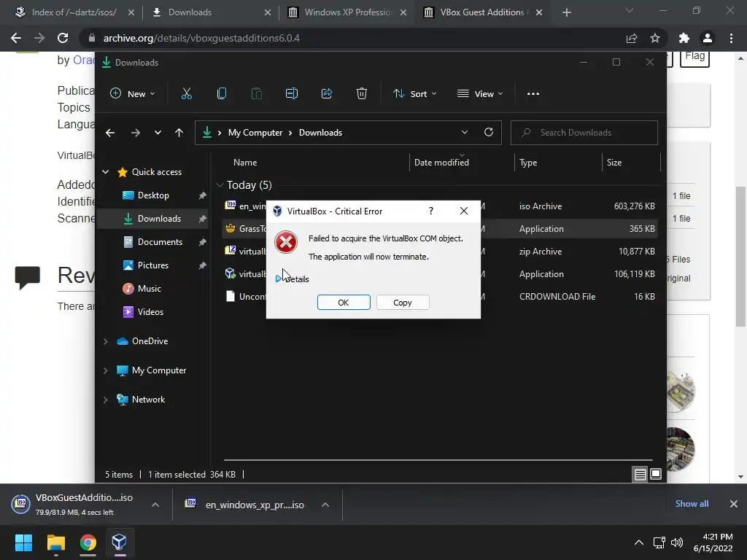The height and width of the screenshot is (560, 747).
Task: Open options for en_windows_xp_pr iso download
Action: click(x=325, y=505)
